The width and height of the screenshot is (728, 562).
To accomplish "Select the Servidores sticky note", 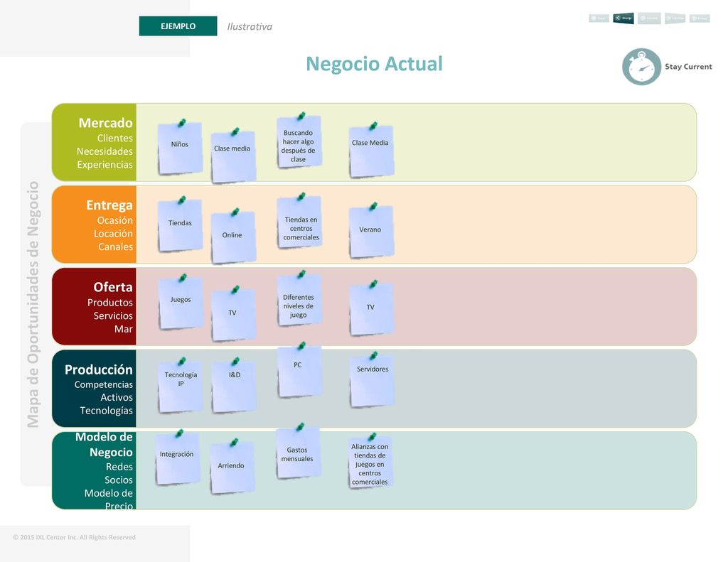I will [371, 381].
